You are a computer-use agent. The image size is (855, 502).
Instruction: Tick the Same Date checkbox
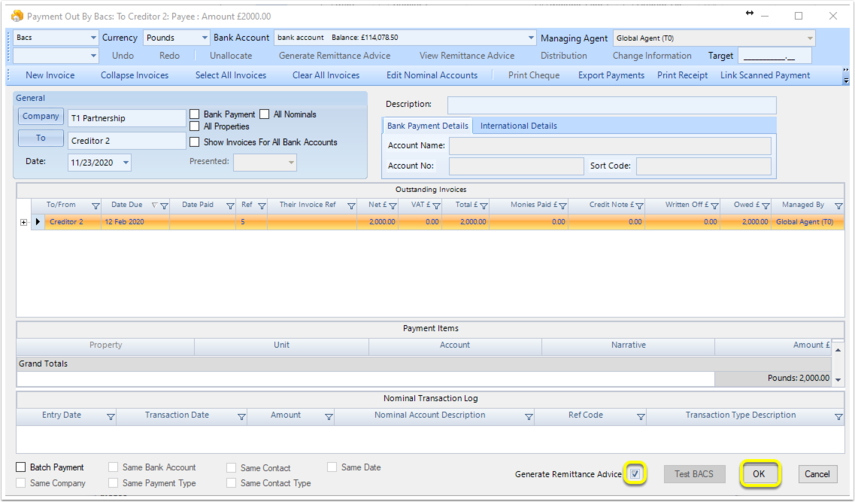pos(332,467)
